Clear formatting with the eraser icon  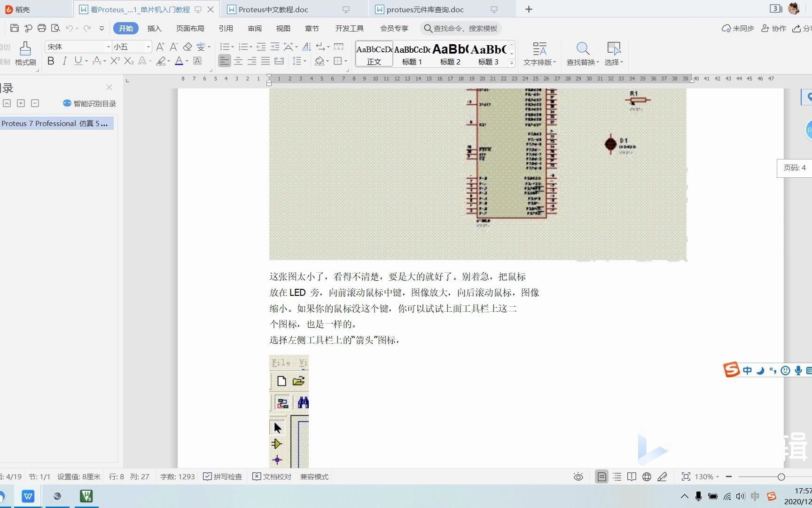pyautogui.click(x=187, y=47)
